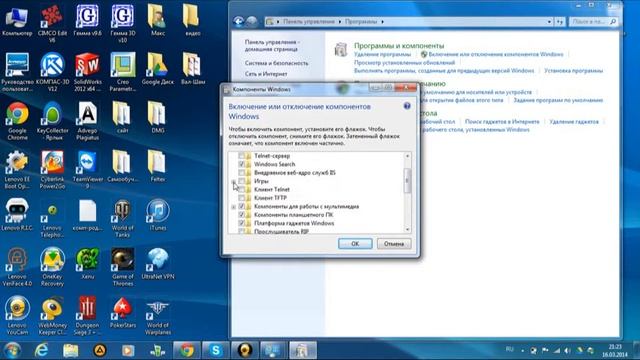Click Установка программы link
The width and height of the screenshot is (640, 360).
click(573, 71)
